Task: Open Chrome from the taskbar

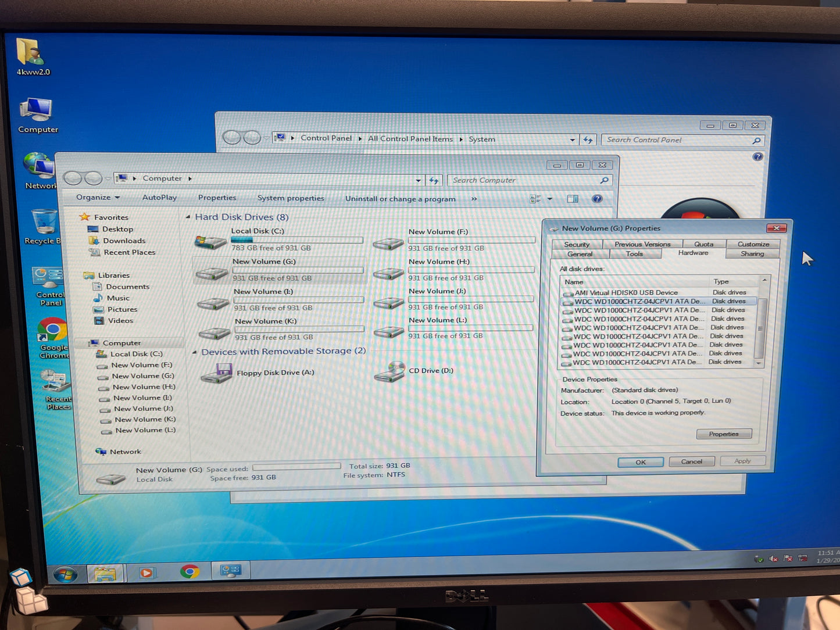Action: click(x=189, y=571)
